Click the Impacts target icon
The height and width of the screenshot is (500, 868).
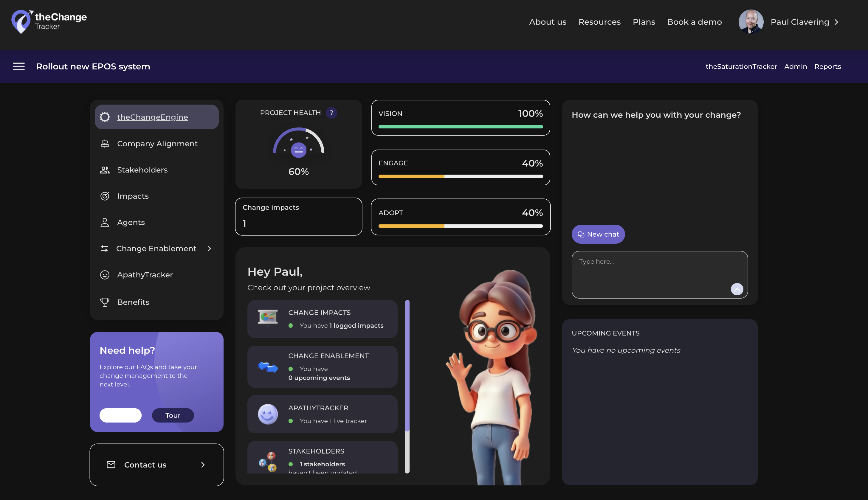[104, 196]
